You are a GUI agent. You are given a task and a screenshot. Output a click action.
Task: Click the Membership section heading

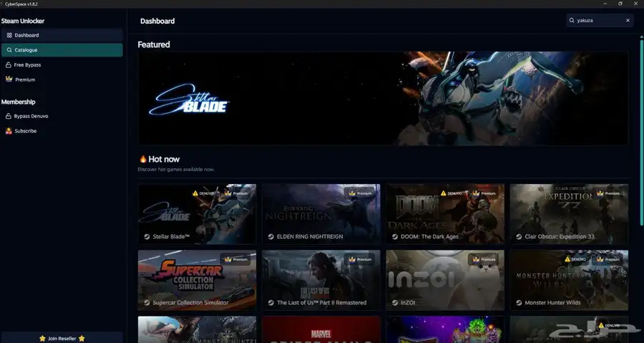[x=18, y=102]
